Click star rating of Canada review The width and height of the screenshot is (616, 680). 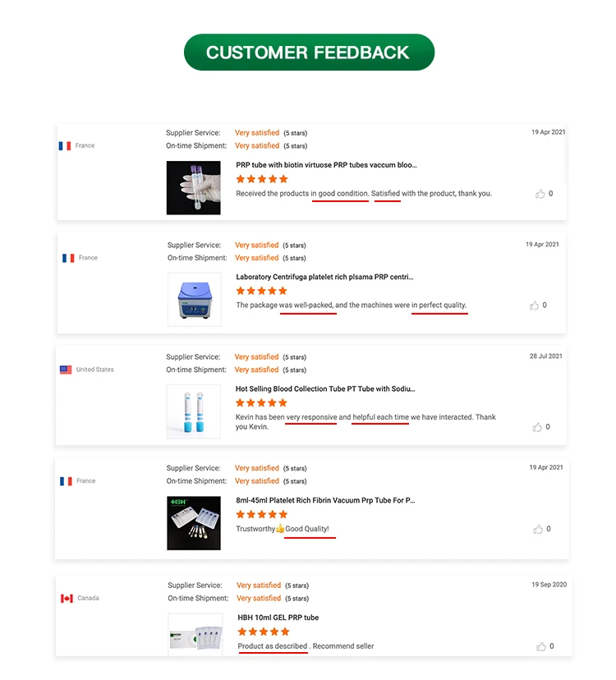[x=263, y=632]
